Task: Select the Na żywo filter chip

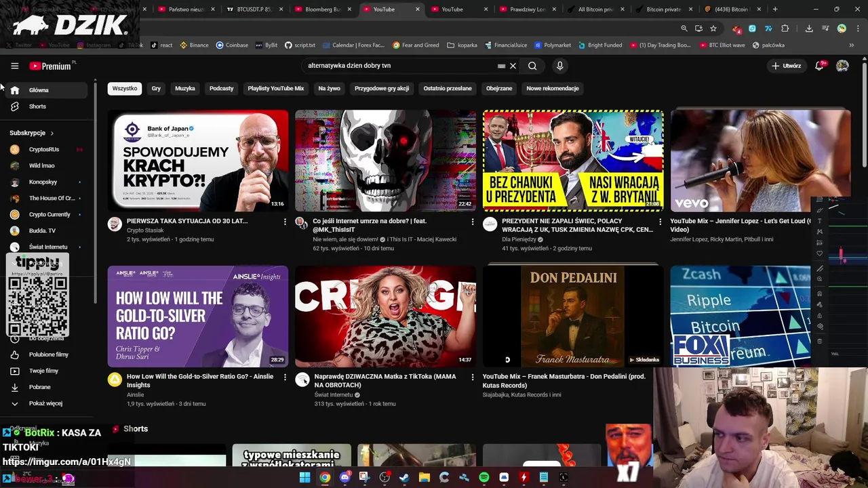Action: click(x=329, y=89)
